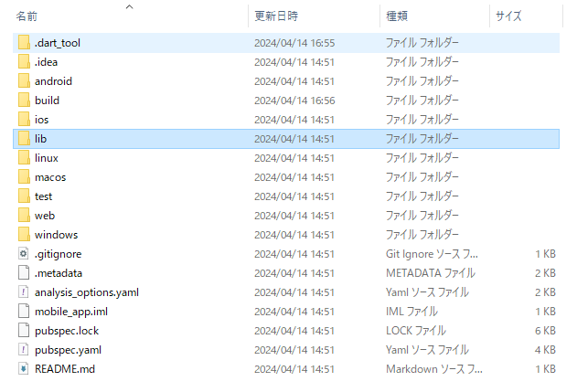The width and height of the screenshot is (577, 392).
Task: Sort by 種類 column header
Action: 398,16
